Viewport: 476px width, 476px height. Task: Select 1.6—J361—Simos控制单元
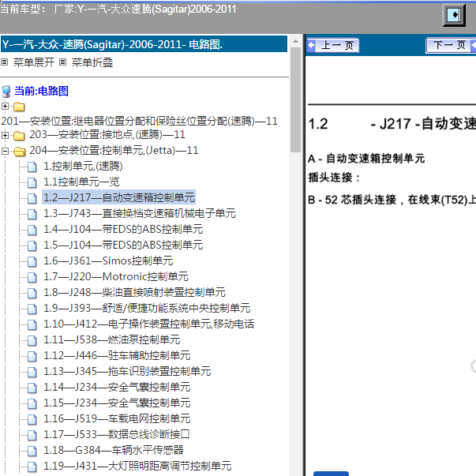(108, 260)
